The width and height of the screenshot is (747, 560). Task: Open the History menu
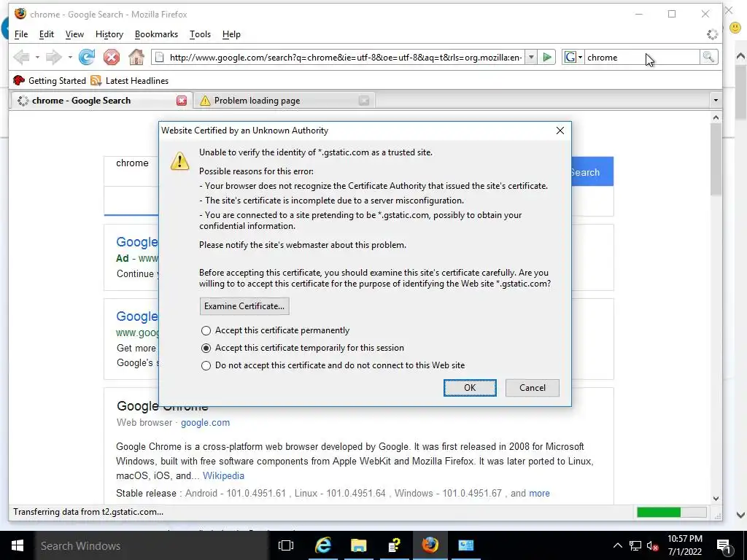click(109, 34)
